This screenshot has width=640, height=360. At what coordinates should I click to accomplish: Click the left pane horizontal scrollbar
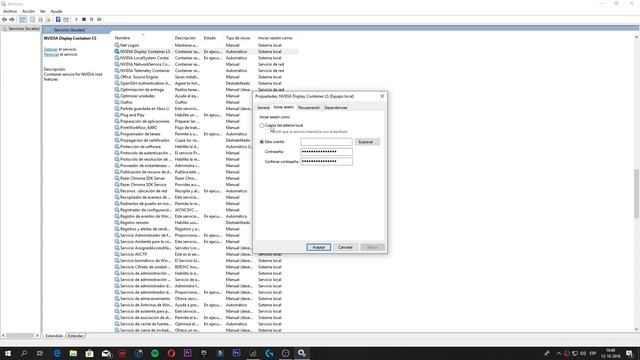pos(20,336)
